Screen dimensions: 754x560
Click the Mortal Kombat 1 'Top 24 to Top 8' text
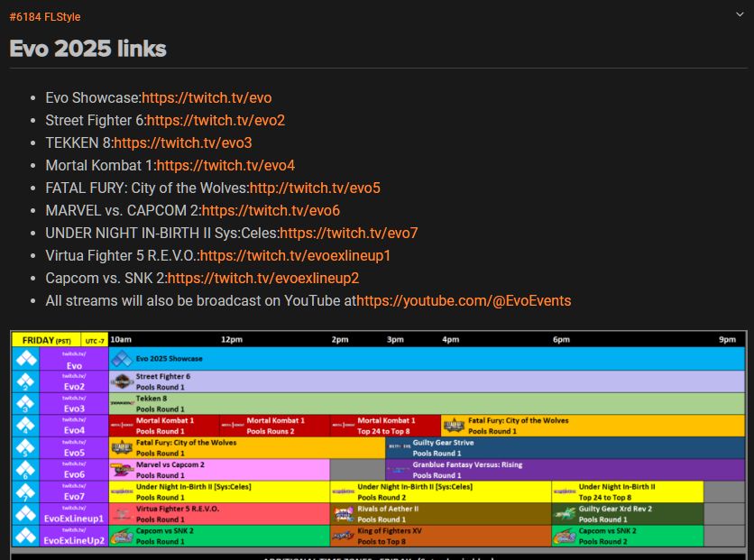coord(383,431)
